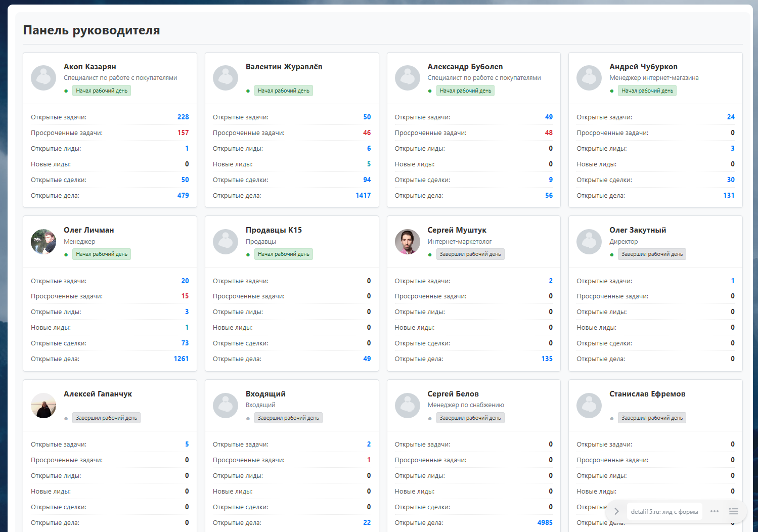Viewport: 758px width, 532px height.
Task: Click the name Продавцы К15
Action: [274, 230]
